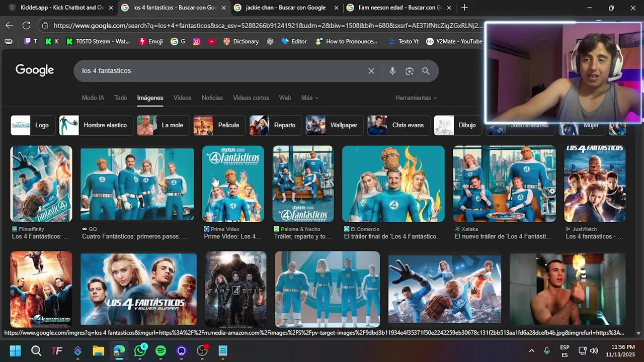Filter images by Hombre elastico chip
Image resolution: width=644 pixels, height=362 pixels.
pos(96,125)
